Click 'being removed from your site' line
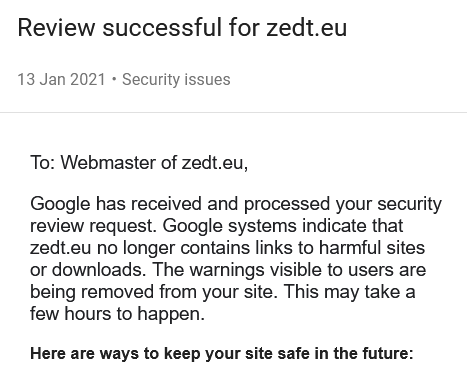The width and height of the screenshot is (467, 368). (x=153, y=292)
